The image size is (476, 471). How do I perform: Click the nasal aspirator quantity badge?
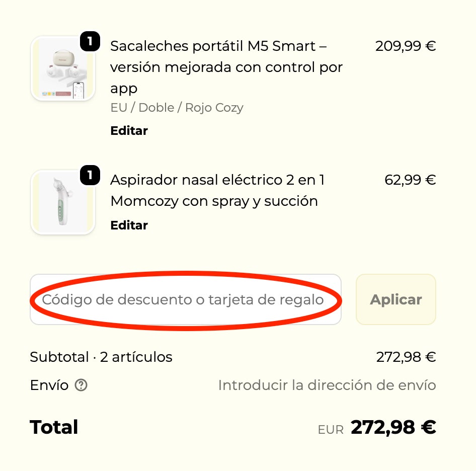[x=90, y=176]
